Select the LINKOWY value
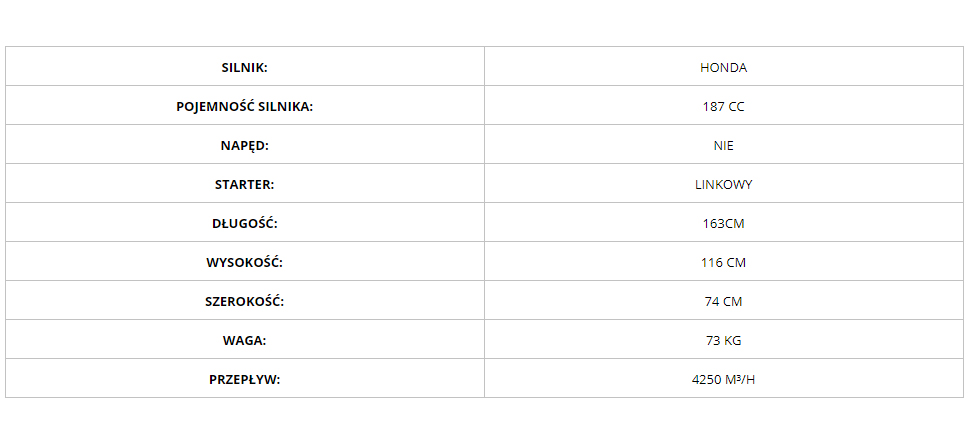The height and width of the screenshot is (442, 968). coord(724,185)
